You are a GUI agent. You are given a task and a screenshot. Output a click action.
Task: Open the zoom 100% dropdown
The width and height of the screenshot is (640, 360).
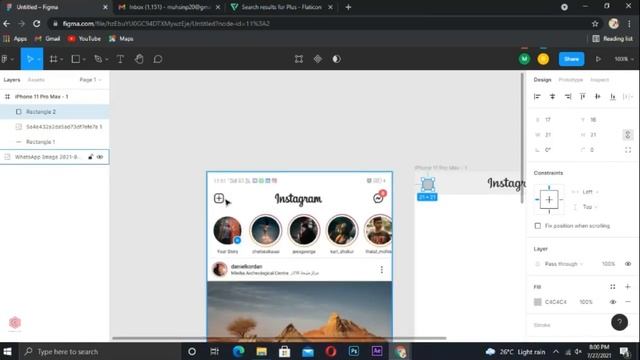coord(624,59)
